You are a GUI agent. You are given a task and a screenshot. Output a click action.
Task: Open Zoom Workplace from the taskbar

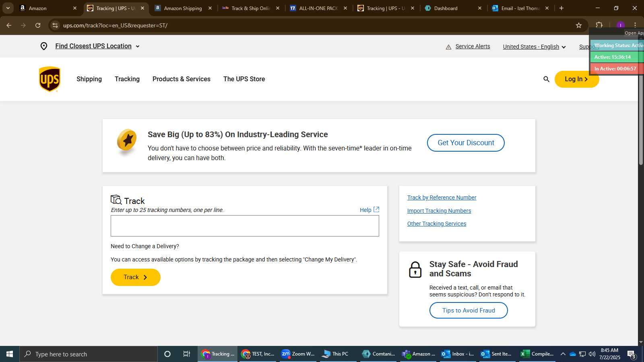(298, 354)
